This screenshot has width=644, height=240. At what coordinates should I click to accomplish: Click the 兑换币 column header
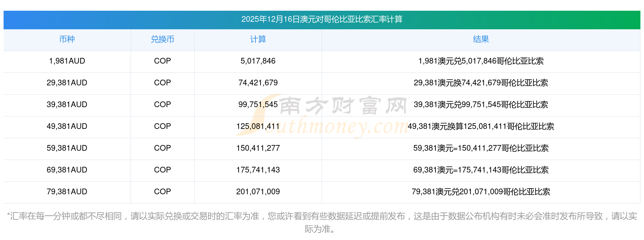coord(162,39)
